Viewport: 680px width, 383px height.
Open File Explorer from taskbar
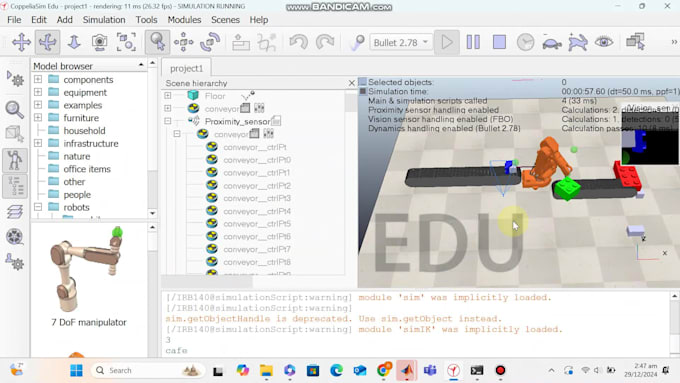click(266, 370)
